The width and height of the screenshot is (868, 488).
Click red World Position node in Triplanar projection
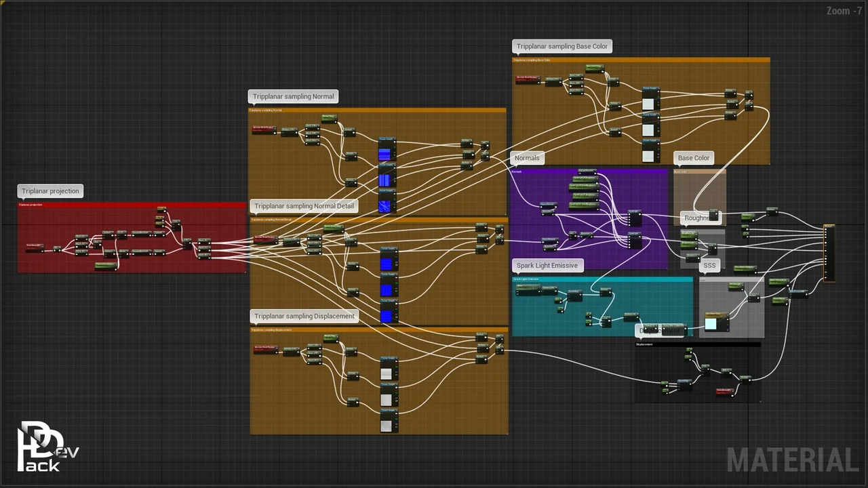[x=35, y=247]
